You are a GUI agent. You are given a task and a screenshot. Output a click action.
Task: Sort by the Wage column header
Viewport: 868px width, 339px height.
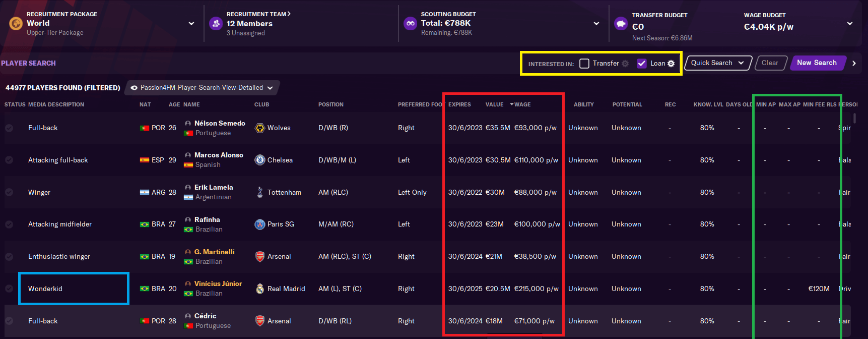[522, 105]
